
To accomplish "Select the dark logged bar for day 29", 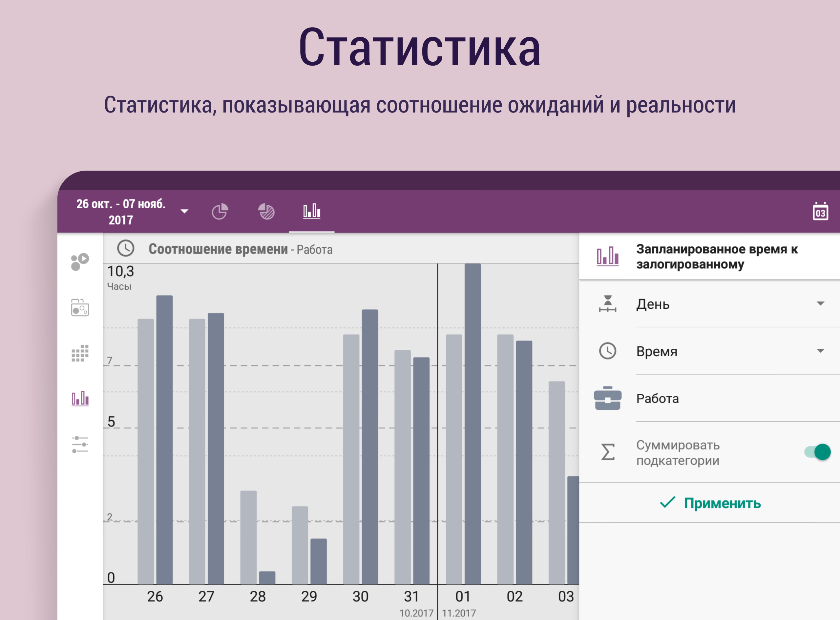I will click(x=319, y=562).
